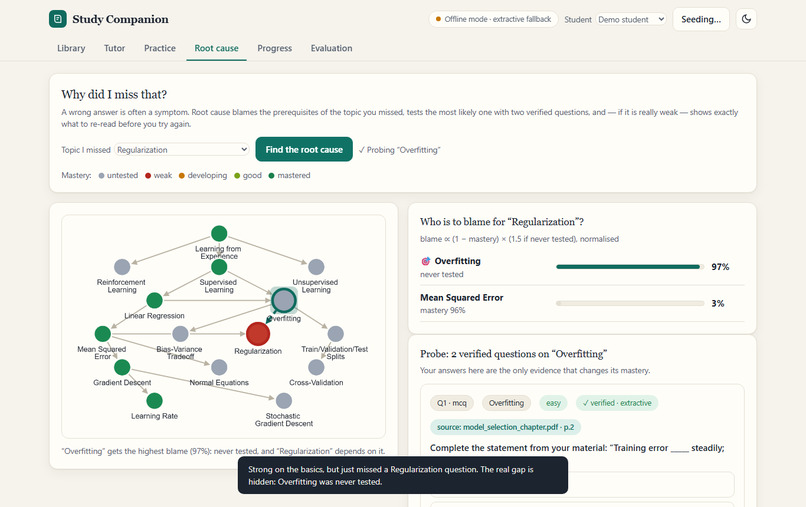This screenshot has width=806, height=507.
Task: Switch to the Evaluation tab
Action: [332, 48]
